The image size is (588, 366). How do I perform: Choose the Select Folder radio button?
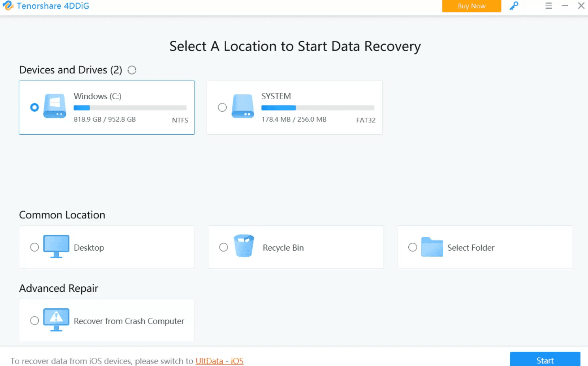coord(413,247)
